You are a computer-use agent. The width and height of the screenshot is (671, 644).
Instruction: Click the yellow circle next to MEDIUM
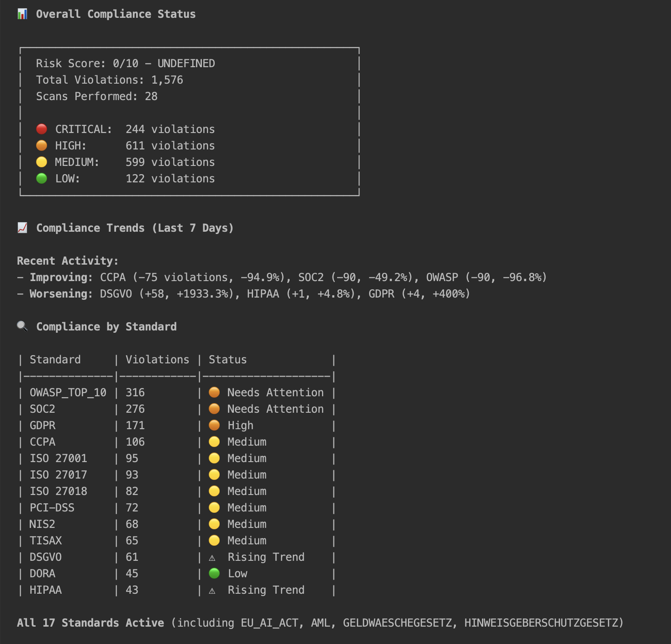point(42,162)
